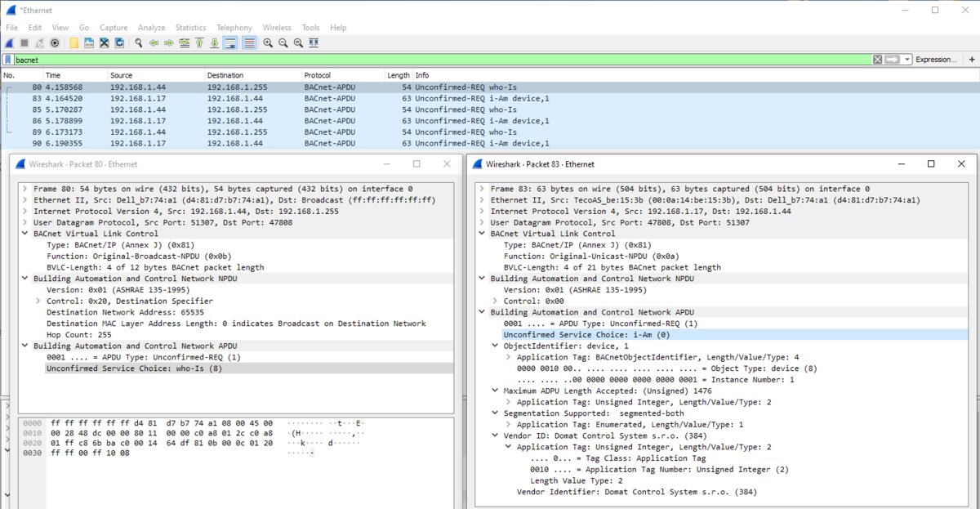The width and height of the screenshot is (980, 509).
Task: Open a capture file with the folder icon
Action: pyautogui.click(x=74, y=43)
